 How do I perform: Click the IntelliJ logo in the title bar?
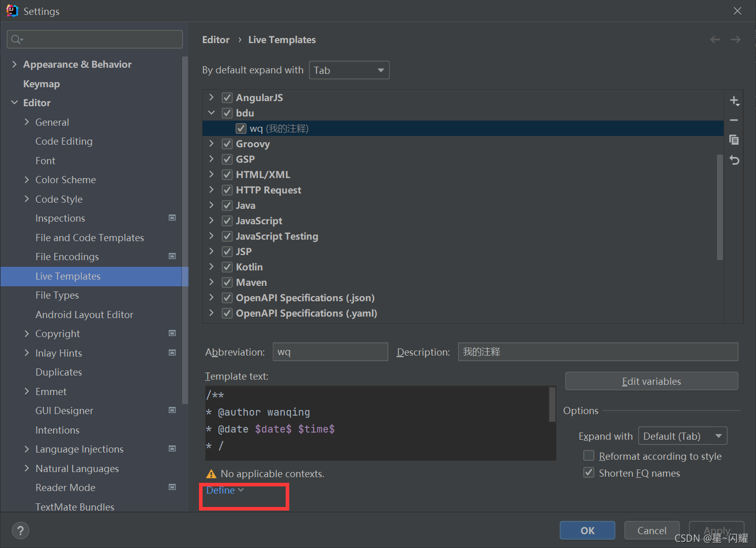click(x=12, y=11)
